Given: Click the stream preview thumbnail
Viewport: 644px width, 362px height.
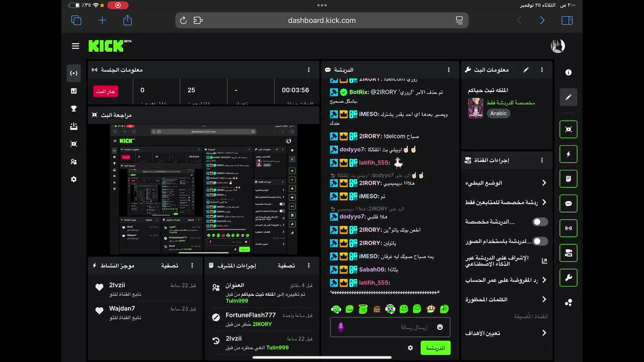Looking at the screenshot, I should [x=204, y=189].
